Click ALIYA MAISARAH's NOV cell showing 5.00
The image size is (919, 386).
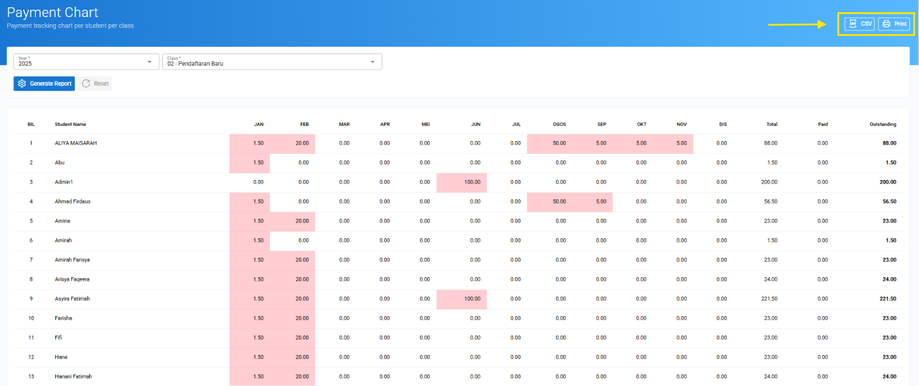[673, 144]
